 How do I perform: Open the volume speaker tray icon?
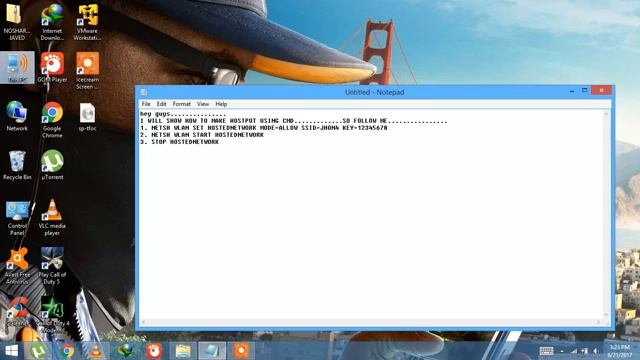coord(596,351)
